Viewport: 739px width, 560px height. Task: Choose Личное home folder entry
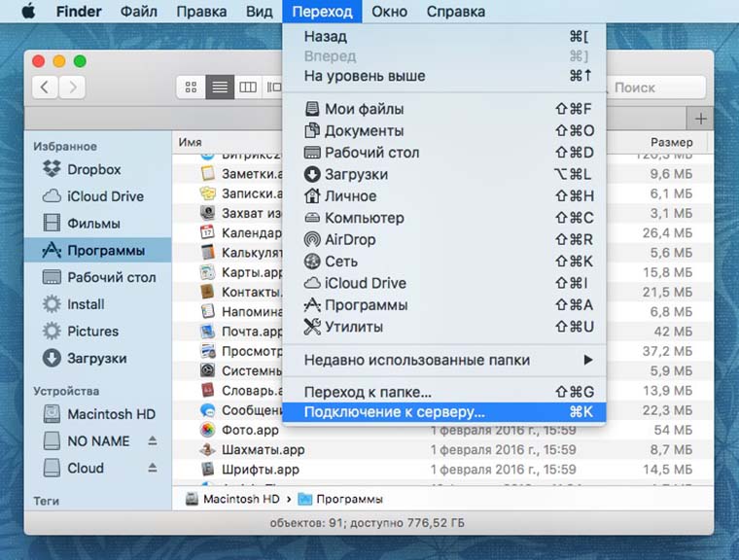444,195
